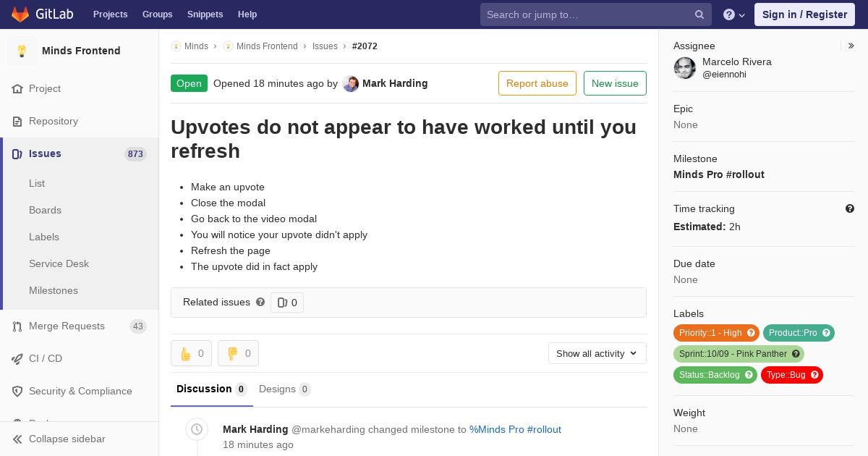Click Mark Harding's avatar image
Viewport: 868px width, 456px height.
(351, 84)
